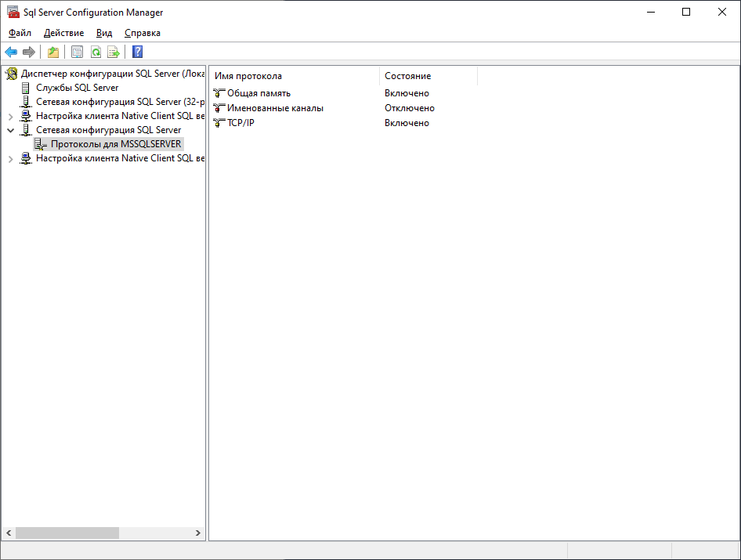Select Службы SQL Server in the tree
This screenshot has width=741, height=560.
(77, 88)
